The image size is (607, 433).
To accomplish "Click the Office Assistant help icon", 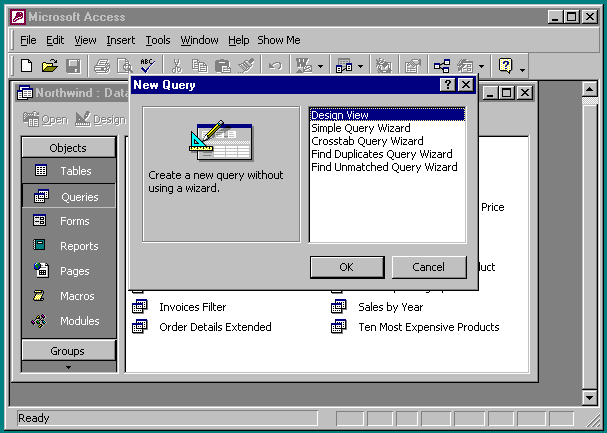I will pos(506,66).
